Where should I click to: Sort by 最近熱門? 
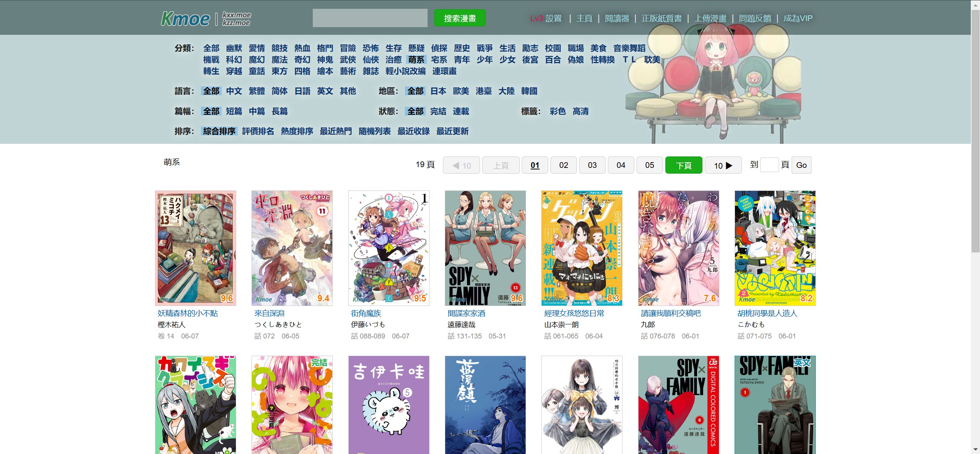336,131
